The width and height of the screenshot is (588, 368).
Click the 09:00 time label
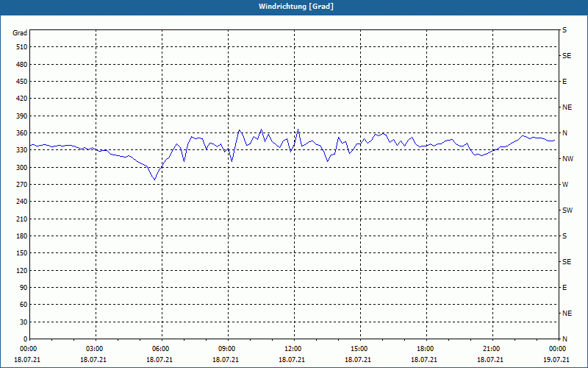tap(227, 349)
